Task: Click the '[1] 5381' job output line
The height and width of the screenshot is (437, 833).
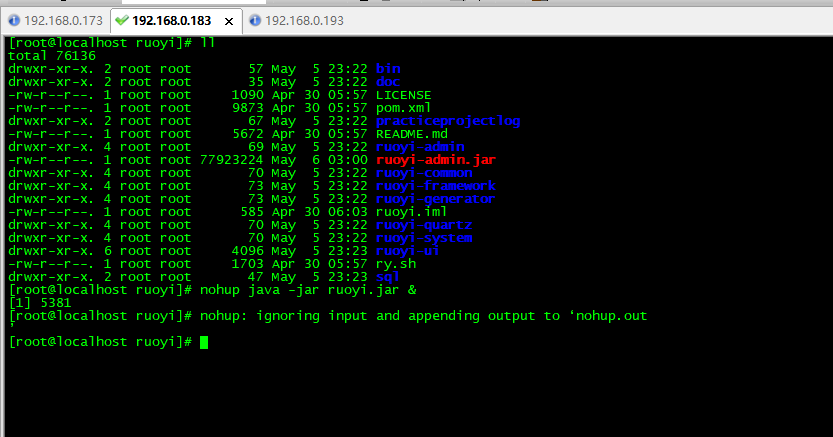Action: (40, 303)
